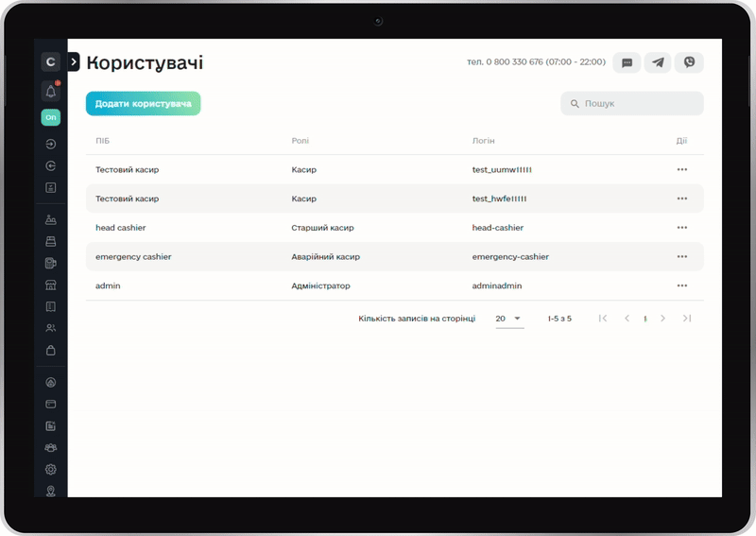This screenshot has width=756, height=536.
Task: Open the shopping bag icon in sidebar
Action: 51,351
